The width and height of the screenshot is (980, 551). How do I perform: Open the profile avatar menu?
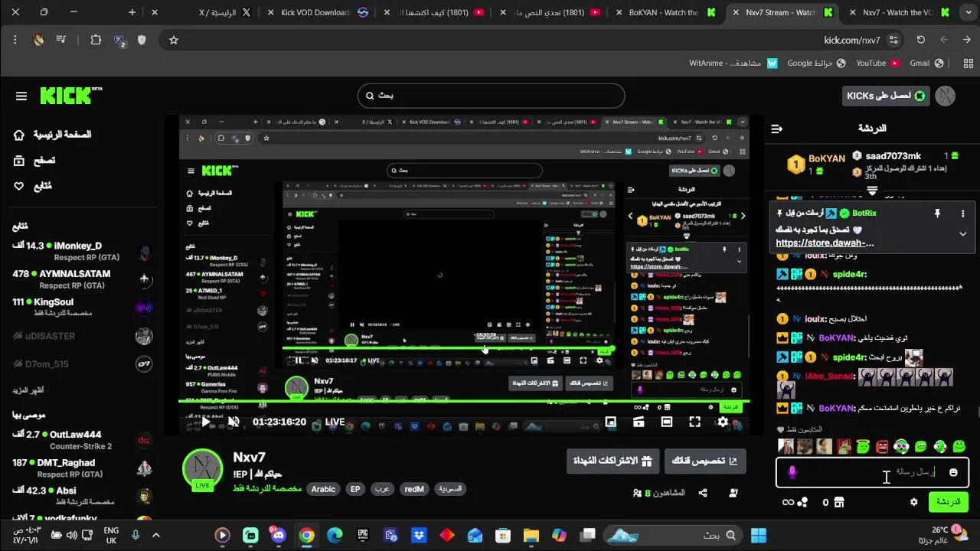(947, 96)
